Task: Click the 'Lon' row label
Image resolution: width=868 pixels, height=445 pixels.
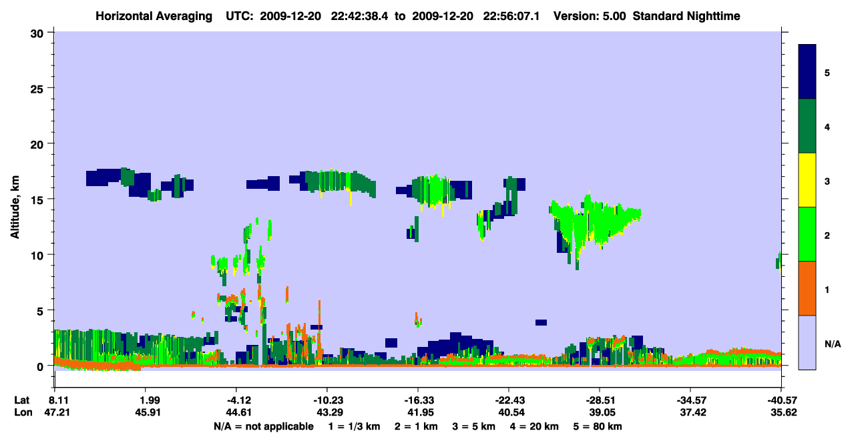Action: [x=22, y=412]
